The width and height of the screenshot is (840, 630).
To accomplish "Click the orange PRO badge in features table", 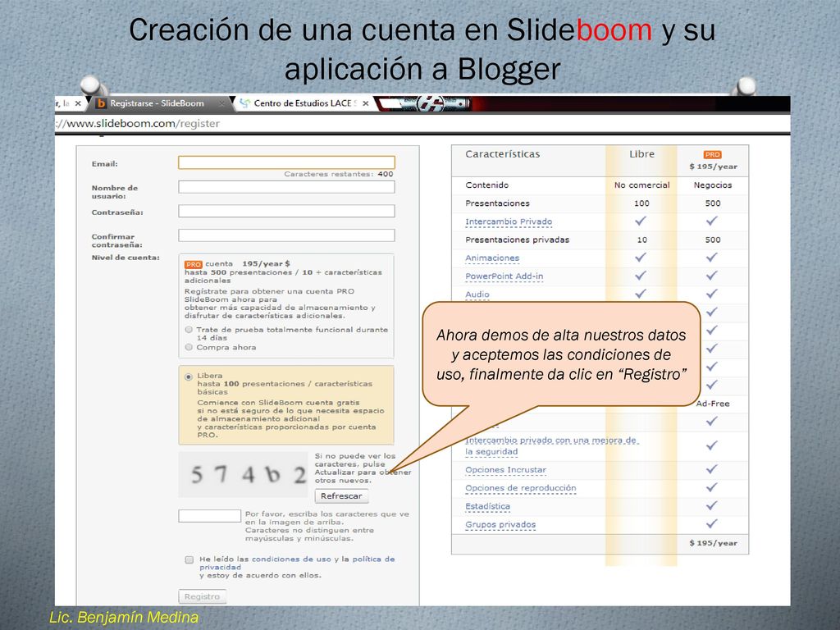I will 713,154.
